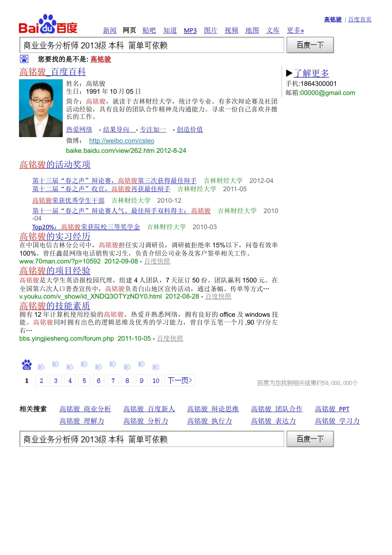Open 高铭骏的活动奖项 heading link

point(55,164)
